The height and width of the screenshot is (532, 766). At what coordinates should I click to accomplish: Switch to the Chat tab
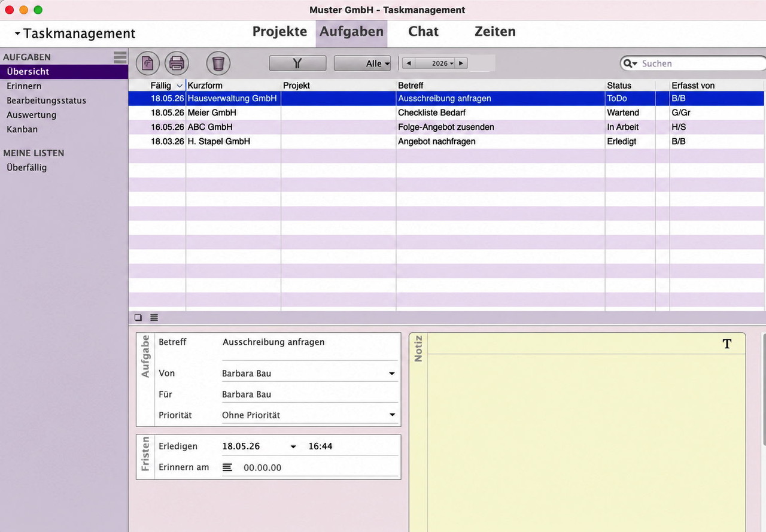423,32
